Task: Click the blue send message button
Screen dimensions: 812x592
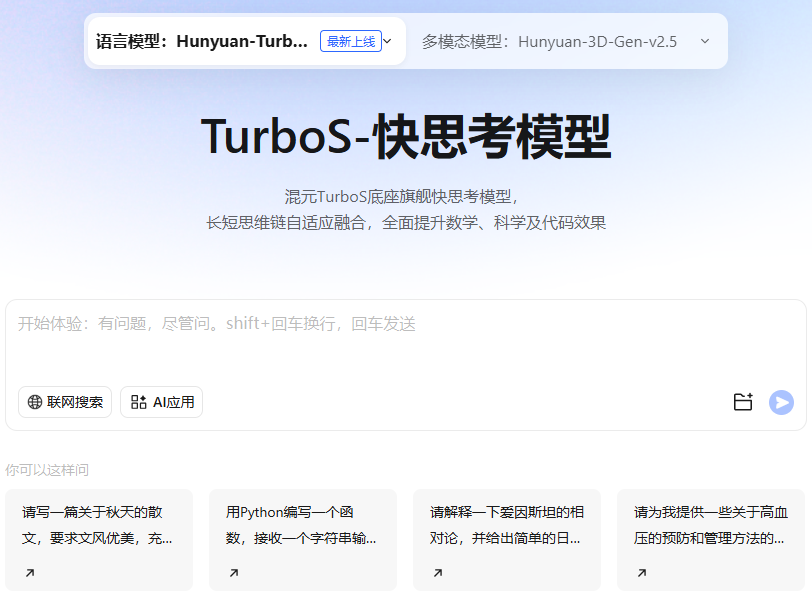Action: tap(781, 402)
